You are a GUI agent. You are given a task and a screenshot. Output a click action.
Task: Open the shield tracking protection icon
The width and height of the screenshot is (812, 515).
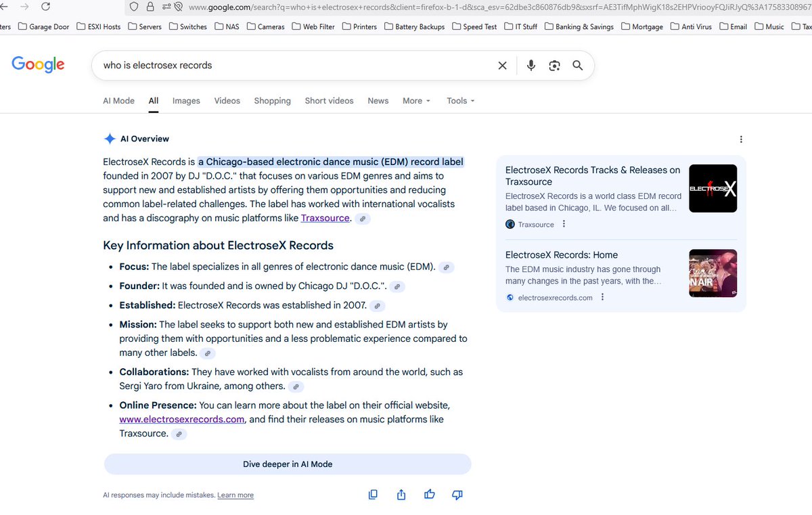[133, 7]
